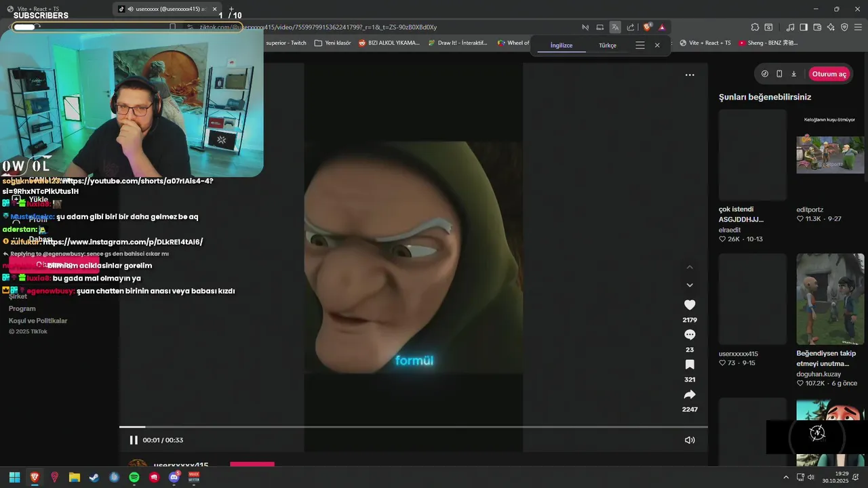Screen dimensions: 868x488
Task: Open the Beğendiysen takip etmeyi unutma video thumbnail
Action: coord(830,299)
